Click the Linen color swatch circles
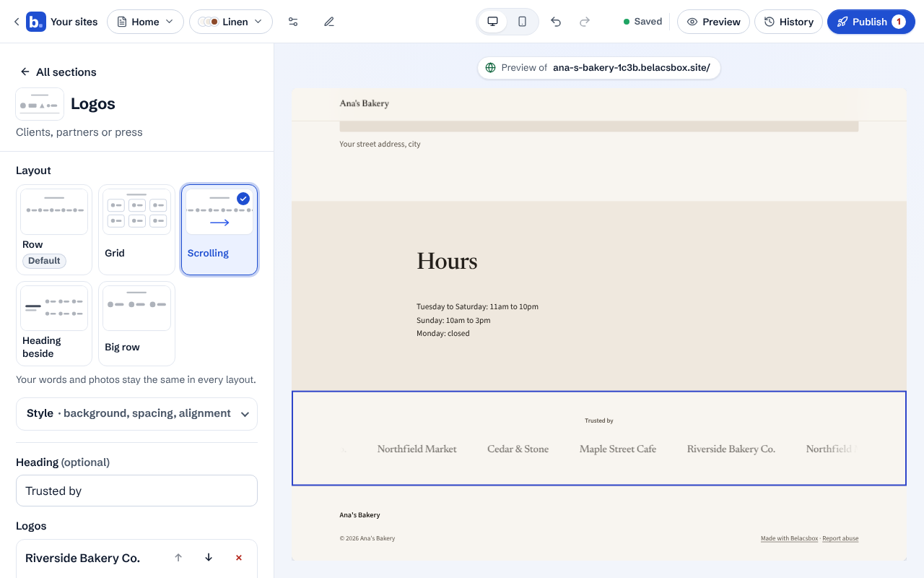Screen dimensions: 924x578 (x=208, y=22)
